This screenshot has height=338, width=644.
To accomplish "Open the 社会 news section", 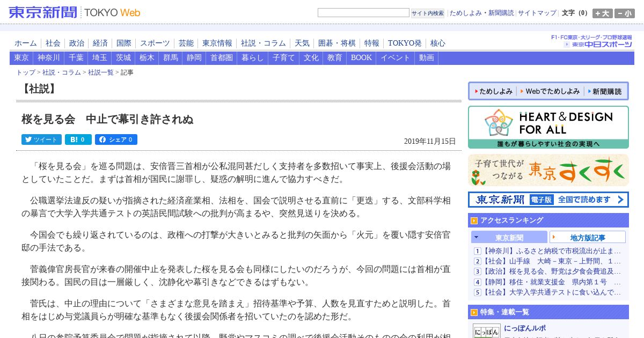I will click(53, 43).
